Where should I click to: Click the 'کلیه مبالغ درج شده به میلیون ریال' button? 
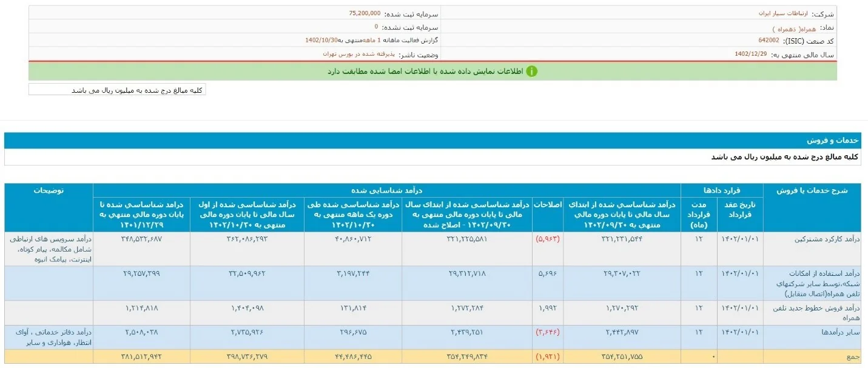tap(117, 89)
